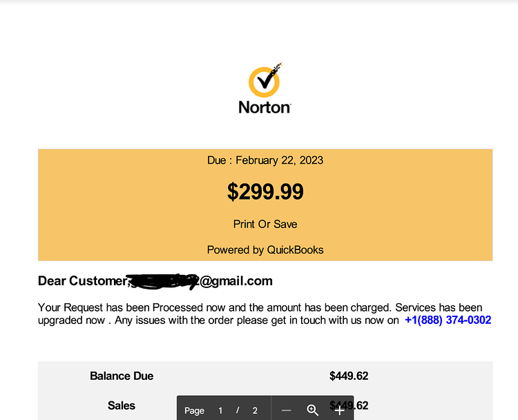Select the Sales row label
Screen dimensions: 518x420
(x=122, y=405)
